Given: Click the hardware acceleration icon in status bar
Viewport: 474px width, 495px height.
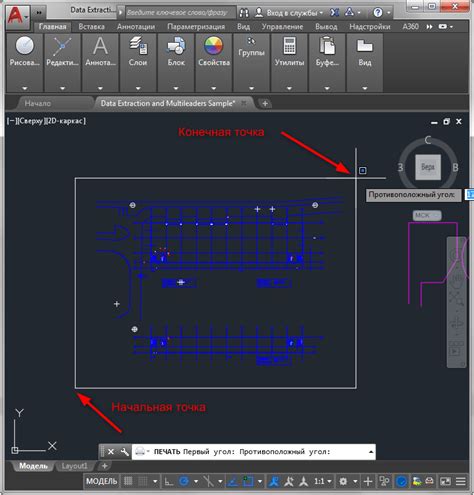Looking at the screenshot, I should [402, 481].
